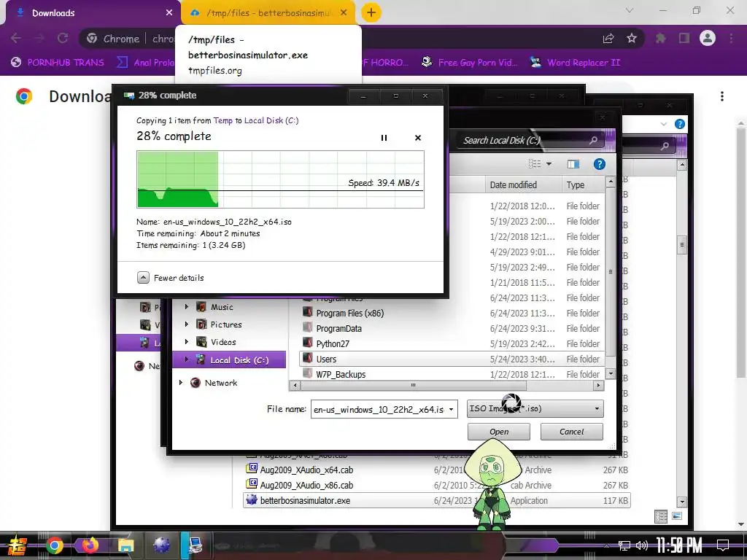Click the copy progress graph
Viewport: 747px width, 560px height.
[280, 179]
